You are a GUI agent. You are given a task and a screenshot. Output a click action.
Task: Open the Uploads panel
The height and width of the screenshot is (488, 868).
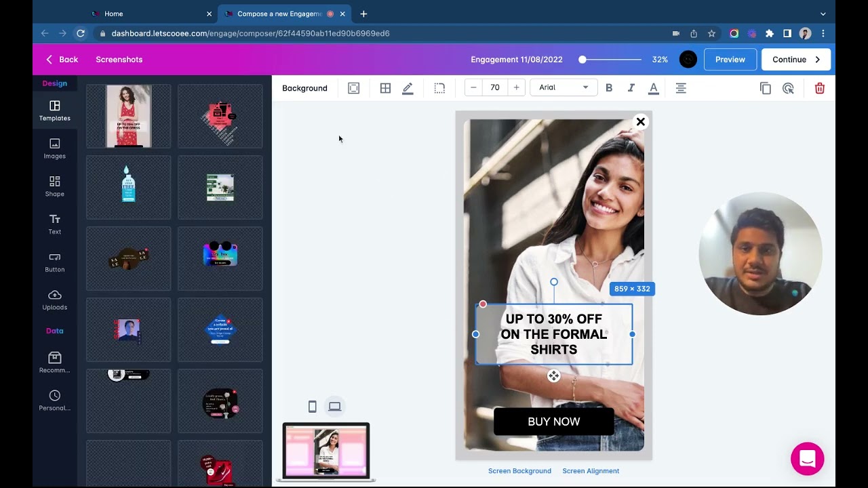point(55,300)
